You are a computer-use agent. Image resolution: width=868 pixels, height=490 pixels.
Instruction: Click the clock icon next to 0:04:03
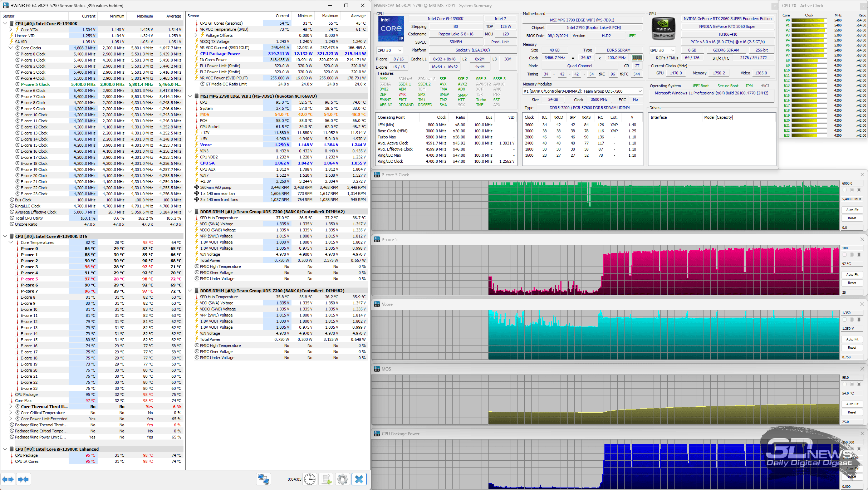310,479
